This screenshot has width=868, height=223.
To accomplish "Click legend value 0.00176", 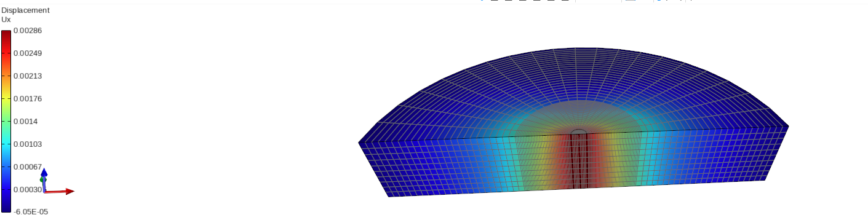I will coord(27,98).
